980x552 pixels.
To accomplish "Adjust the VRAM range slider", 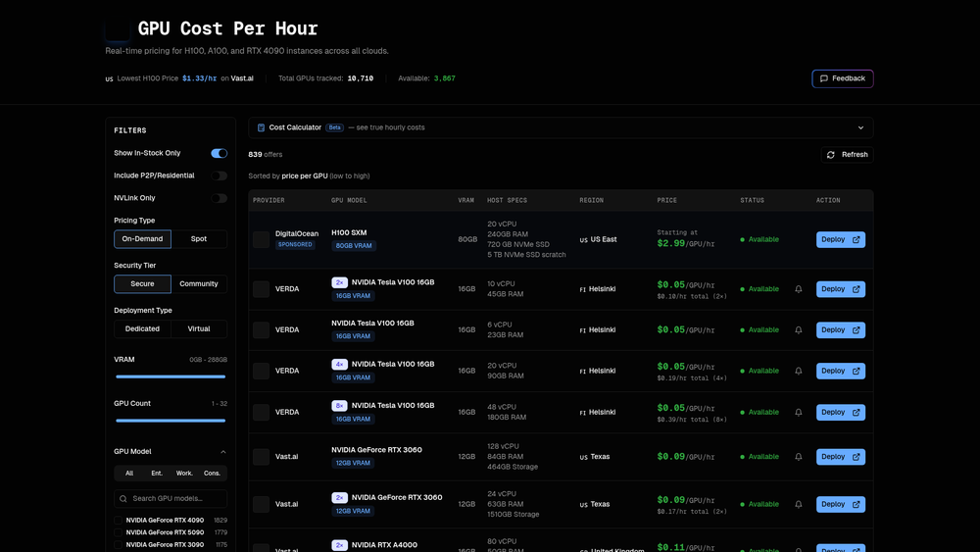I will 171,376.
